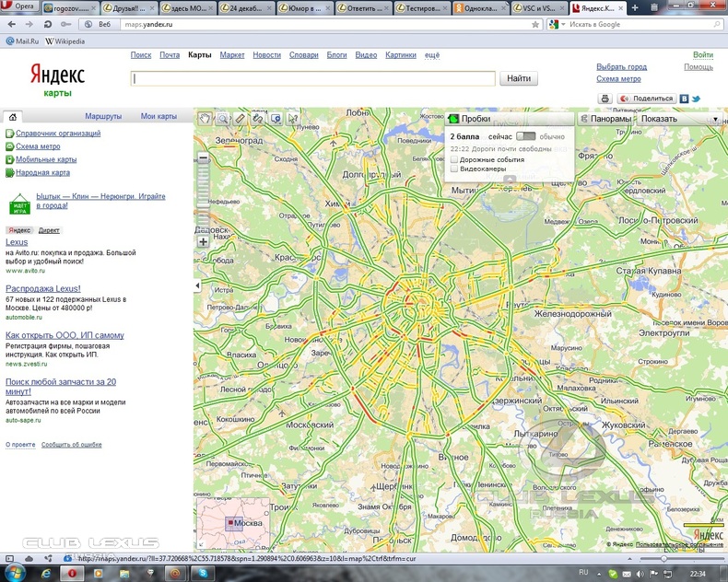Open the Mail.Ru bookmark

tap(22, 41)
